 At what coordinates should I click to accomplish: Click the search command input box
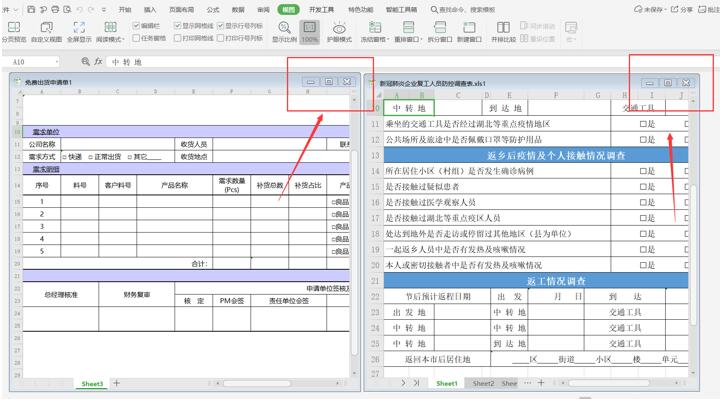(467, 9)
